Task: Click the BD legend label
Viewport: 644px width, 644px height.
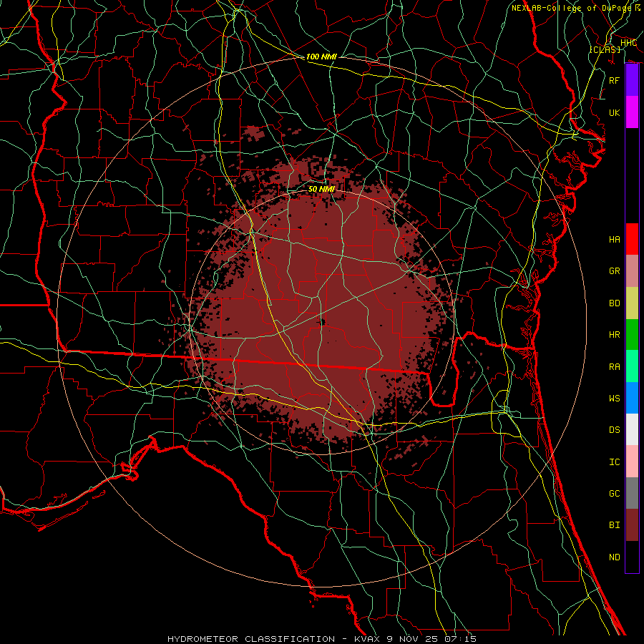Action: pyautogui.click(x=615, y=303)
